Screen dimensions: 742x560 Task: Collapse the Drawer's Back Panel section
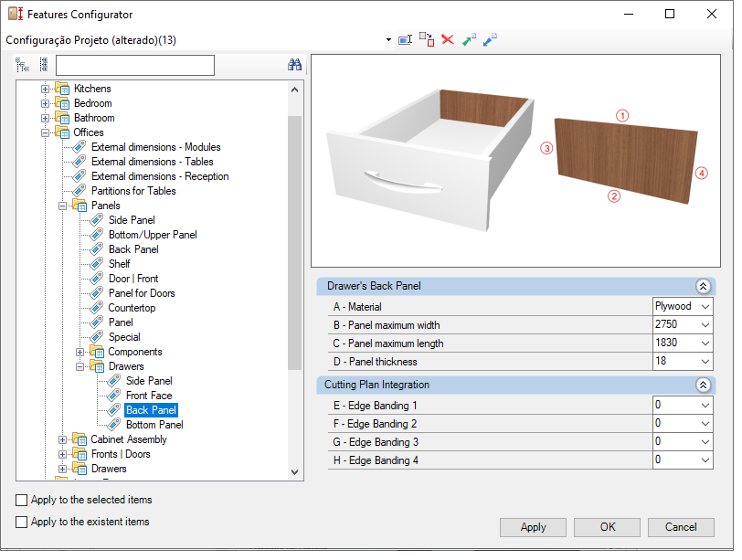click(704, 286)
